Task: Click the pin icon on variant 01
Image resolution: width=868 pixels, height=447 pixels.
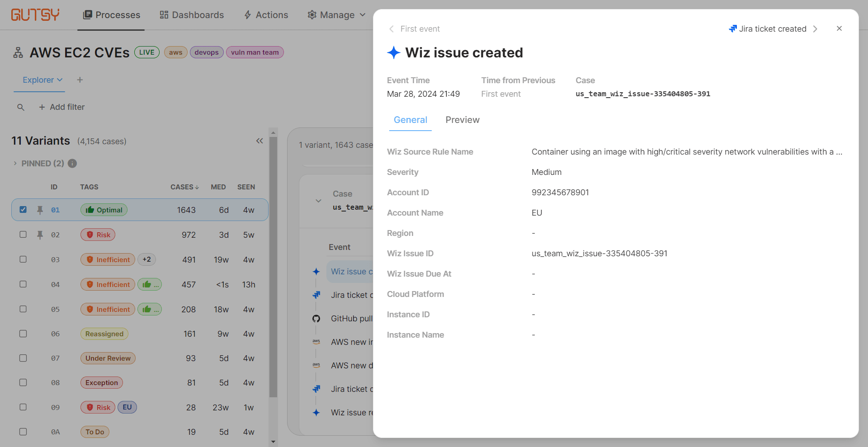Action: point(40,210)
